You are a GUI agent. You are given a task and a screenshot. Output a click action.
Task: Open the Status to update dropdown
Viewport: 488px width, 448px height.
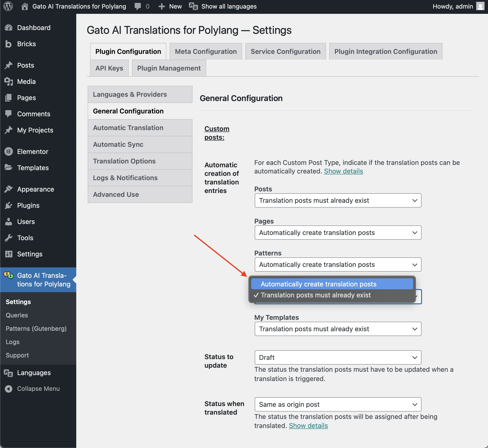coord(338,357)
